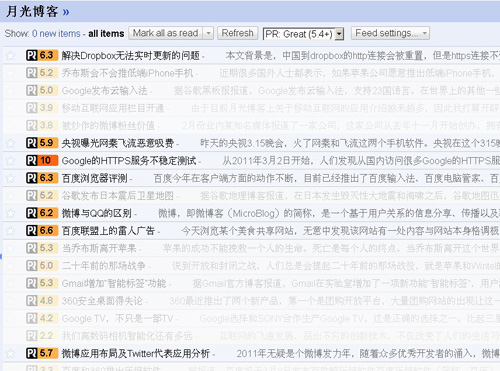This screenshot has height=371, width=500.
Task: Click PostRank 3.8 badge on 被炒作的微博粉丝价值 row
Action: (x=42, y=125)
